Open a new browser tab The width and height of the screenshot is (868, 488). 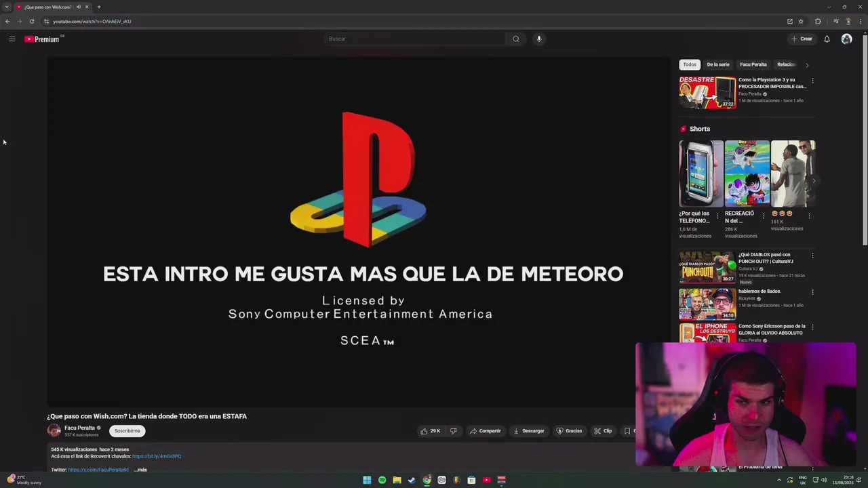[x=99, y=7]
